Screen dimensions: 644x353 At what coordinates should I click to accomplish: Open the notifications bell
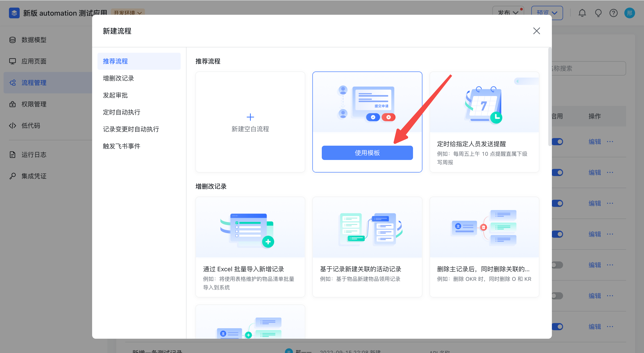(x=582, y=13)
